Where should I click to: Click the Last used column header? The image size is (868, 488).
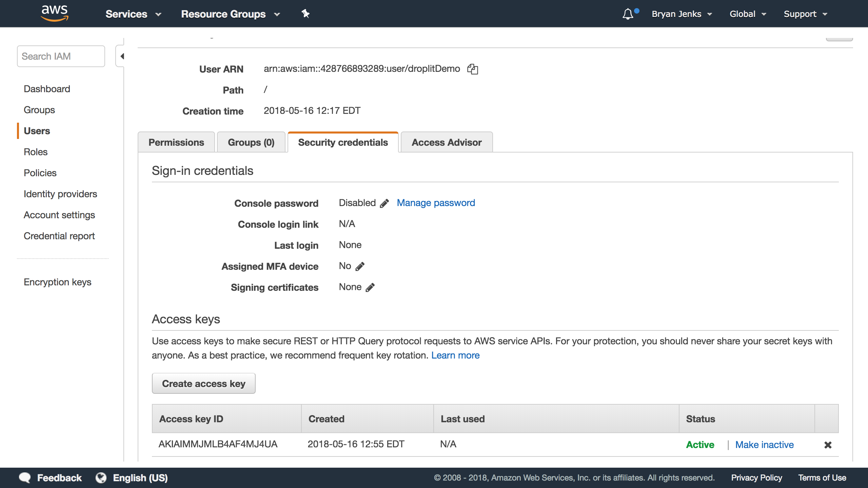(x=556, y=419)
